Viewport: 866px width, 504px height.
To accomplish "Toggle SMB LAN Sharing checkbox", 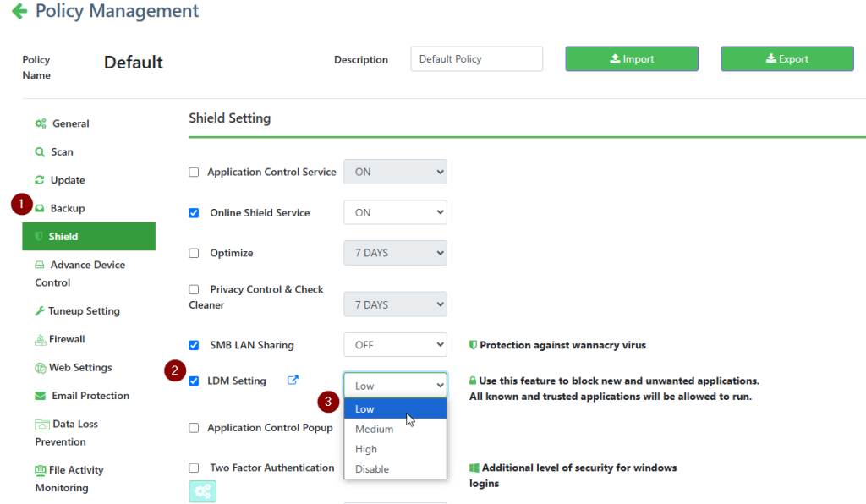I will coord(194,345).
